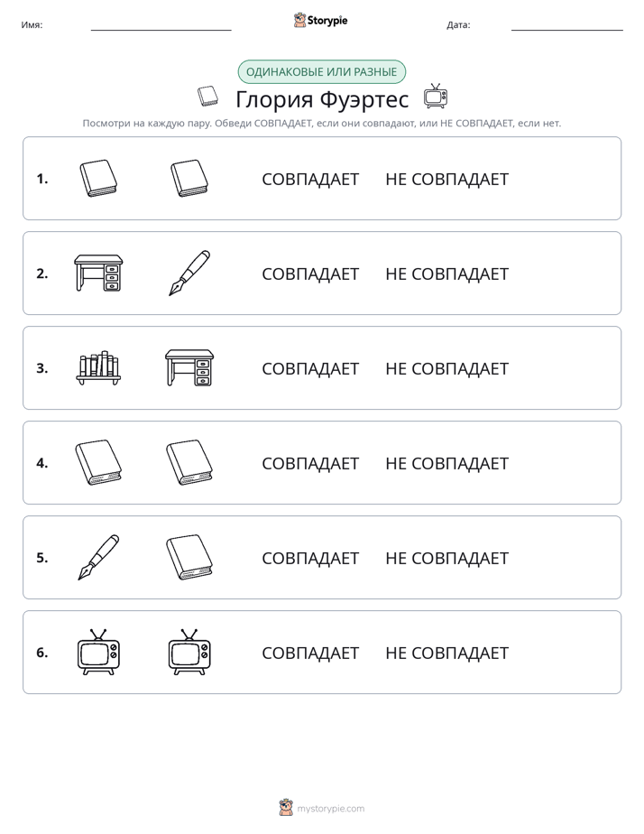Viewport: 644px width, 834px height.
Task: Click the small book icon beside the title
Action: point(207,97)
